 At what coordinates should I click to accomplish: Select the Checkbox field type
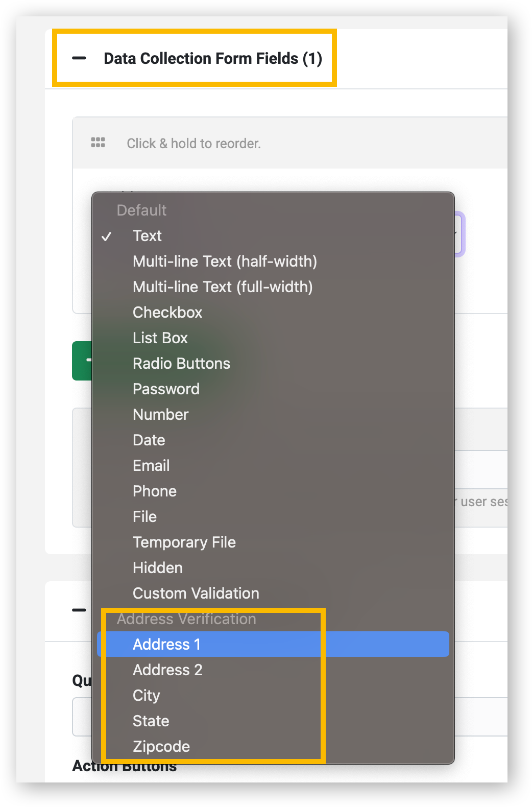point(167,312)
